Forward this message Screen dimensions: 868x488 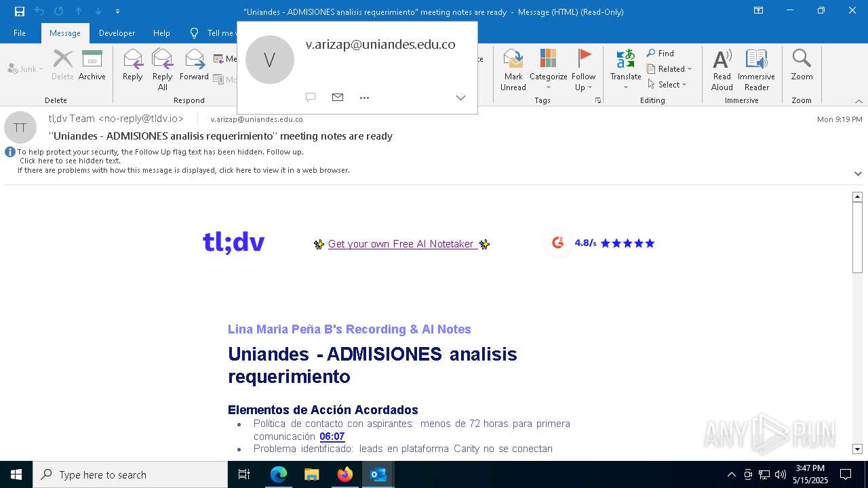click(x=194, y=66)
